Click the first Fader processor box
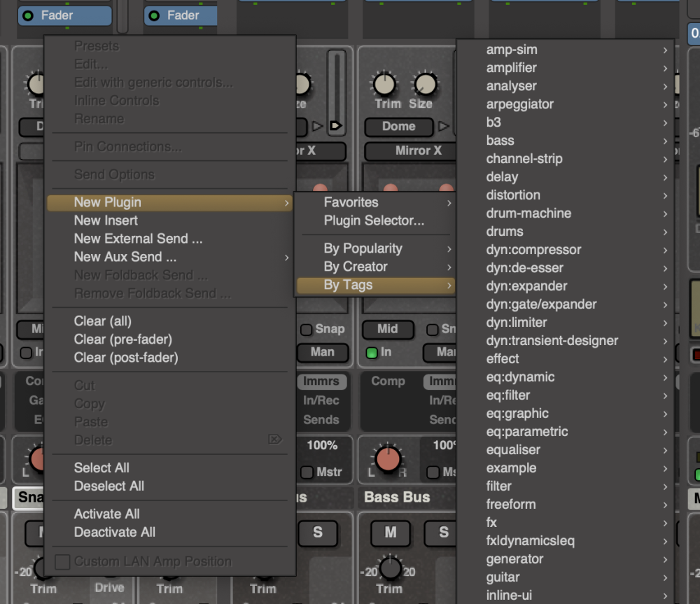The image size is (700, 604). [x=65, y=15]
